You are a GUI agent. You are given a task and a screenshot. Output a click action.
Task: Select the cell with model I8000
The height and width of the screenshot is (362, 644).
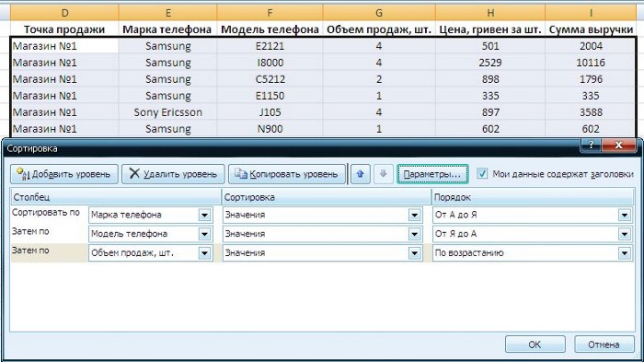point(270,62)
